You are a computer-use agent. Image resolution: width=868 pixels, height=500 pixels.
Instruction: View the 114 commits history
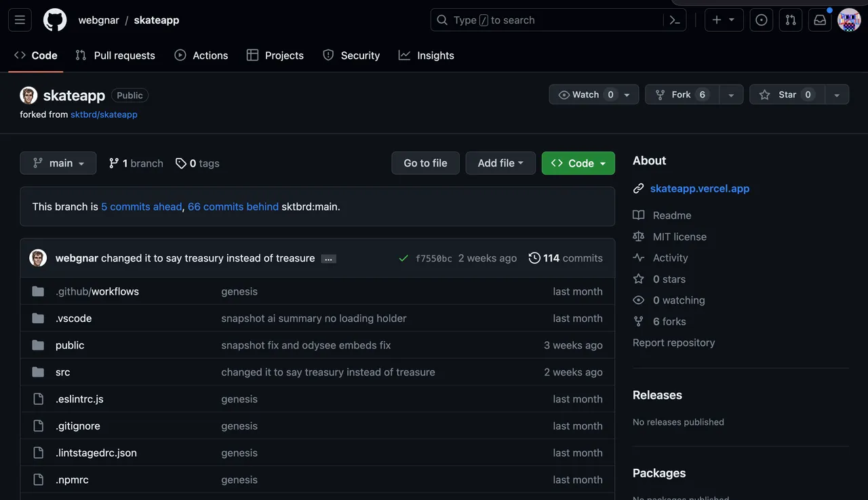click(566, 258)
